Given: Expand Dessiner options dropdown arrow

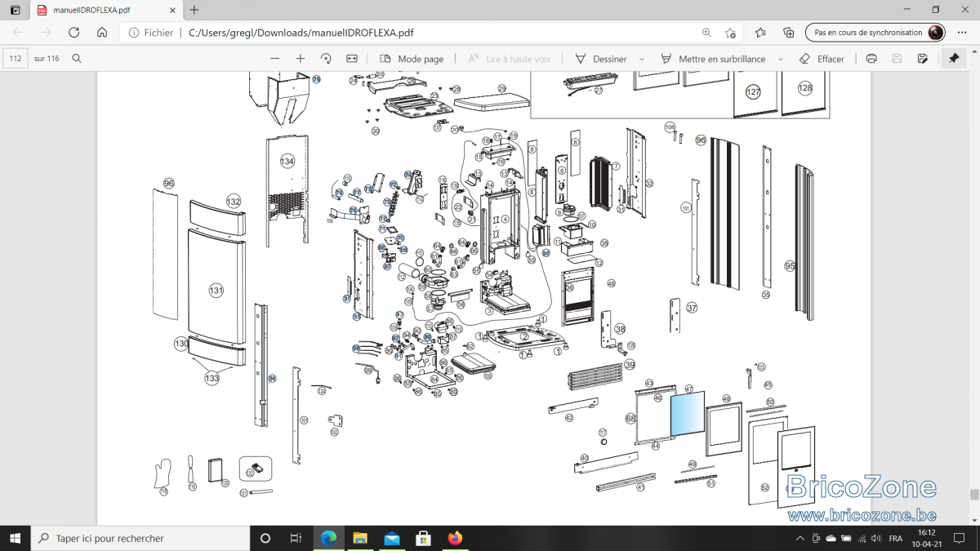Looking at the screenshot, I should click(x=642, y=59).
